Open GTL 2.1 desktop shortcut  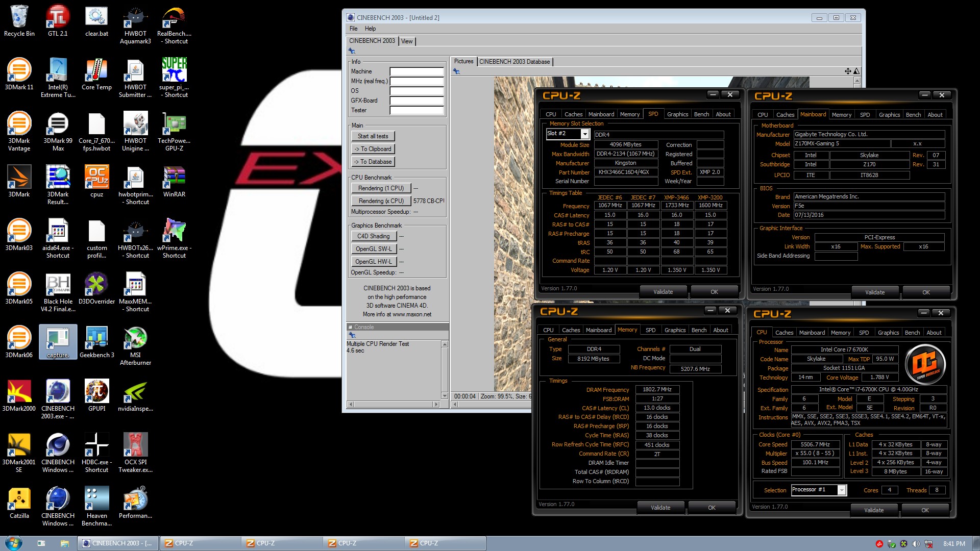58,21
